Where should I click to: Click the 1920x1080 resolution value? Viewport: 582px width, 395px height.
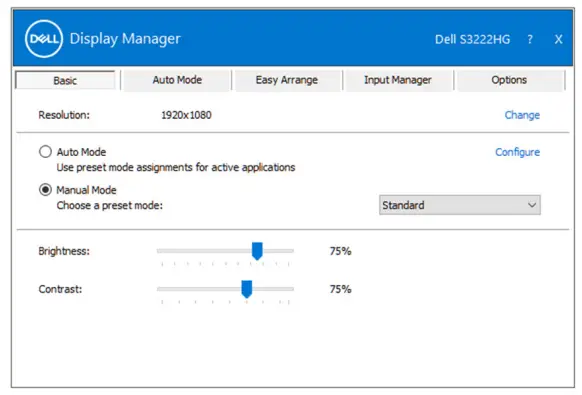(186, 115)
